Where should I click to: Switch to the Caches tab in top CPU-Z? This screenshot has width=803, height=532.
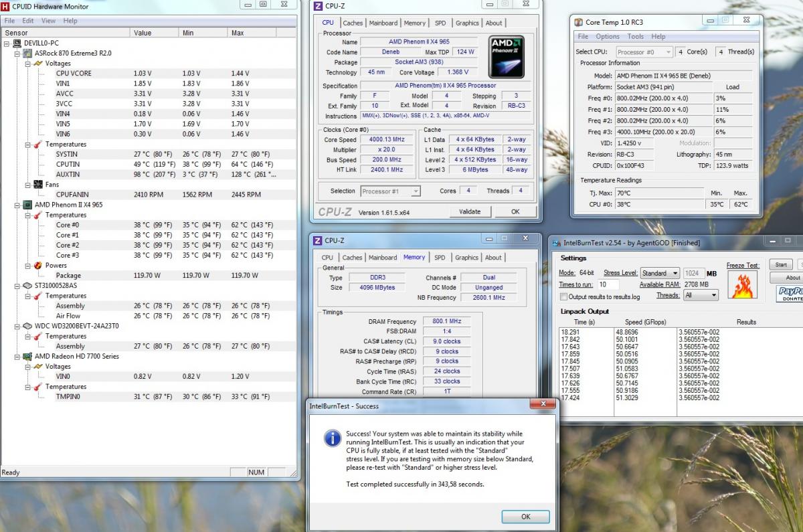pyautogui.click(x=353, y=23)
